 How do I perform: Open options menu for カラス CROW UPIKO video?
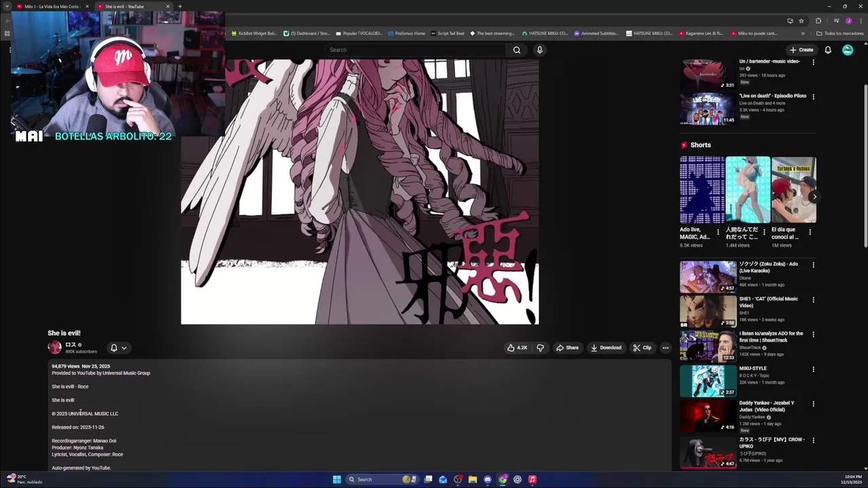coord(813,441)
